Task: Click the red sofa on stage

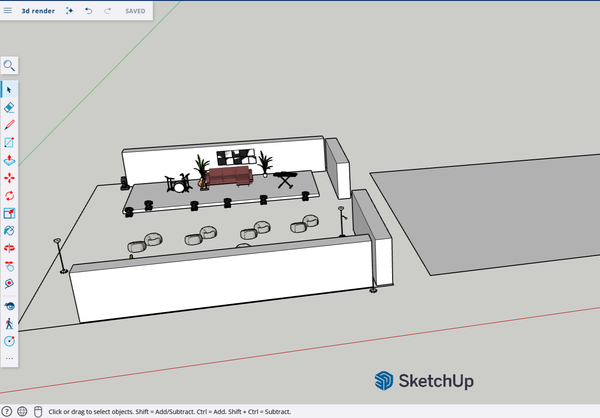Action: [229, 177]
